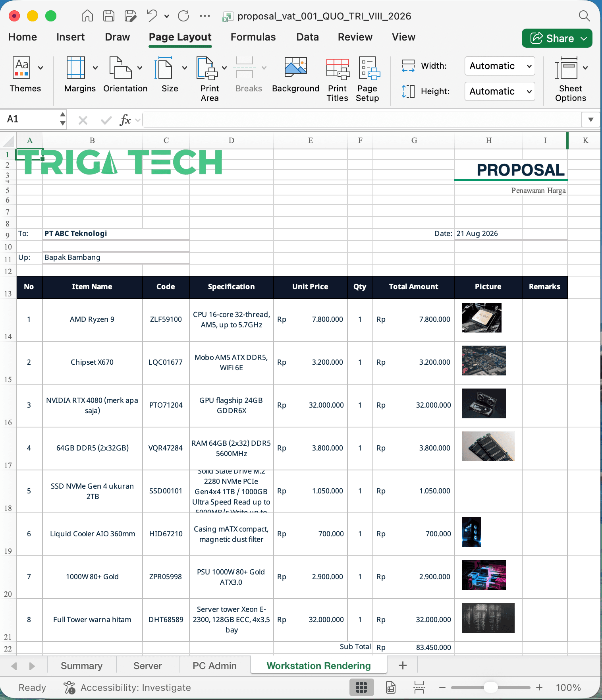Expand the Print Area dropdown arrow
602x700 pixels.
[224, 68]
